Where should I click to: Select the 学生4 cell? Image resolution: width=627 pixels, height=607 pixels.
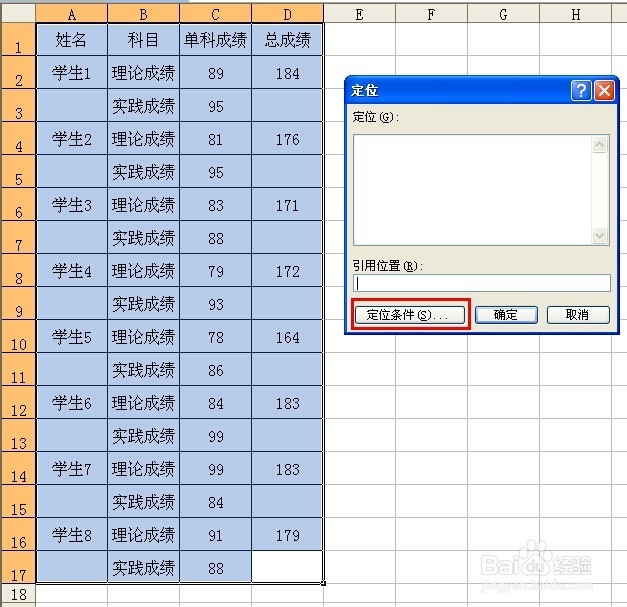pos(72,270)
